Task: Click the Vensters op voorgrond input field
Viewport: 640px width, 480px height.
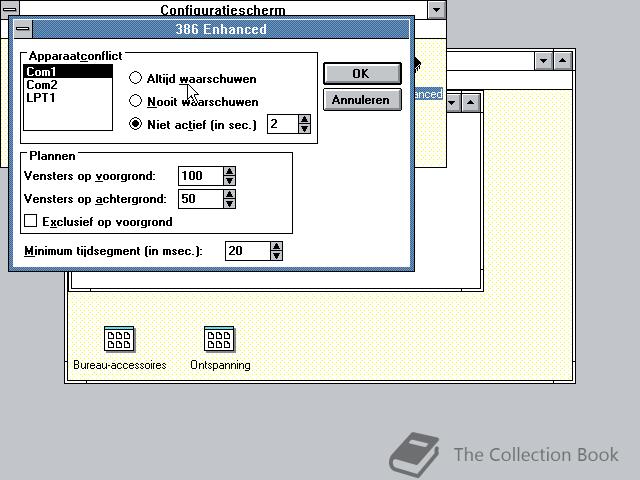Action: click(x=201, y=176)
